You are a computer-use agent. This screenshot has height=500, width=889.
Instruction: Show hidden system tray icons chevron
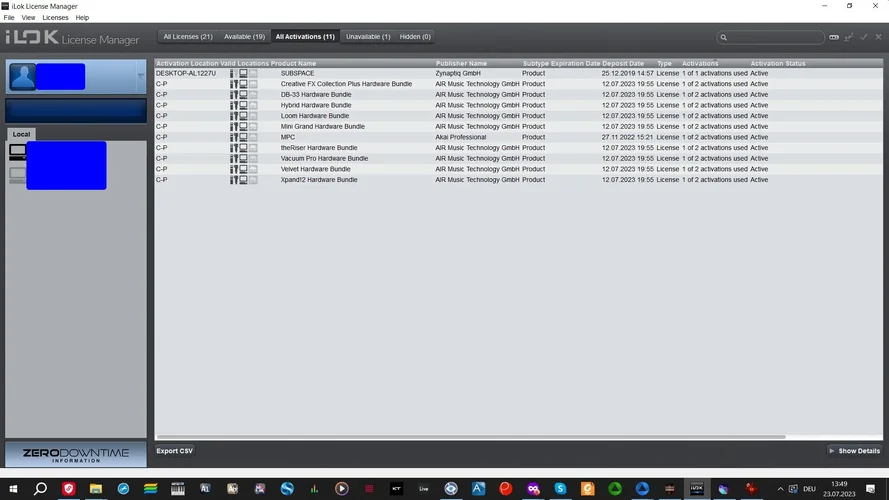point(780,489)
